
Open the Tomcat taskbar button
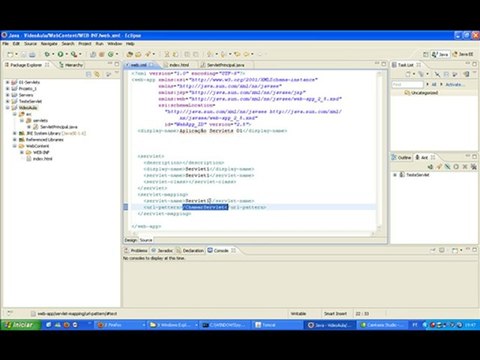(277, 325)
